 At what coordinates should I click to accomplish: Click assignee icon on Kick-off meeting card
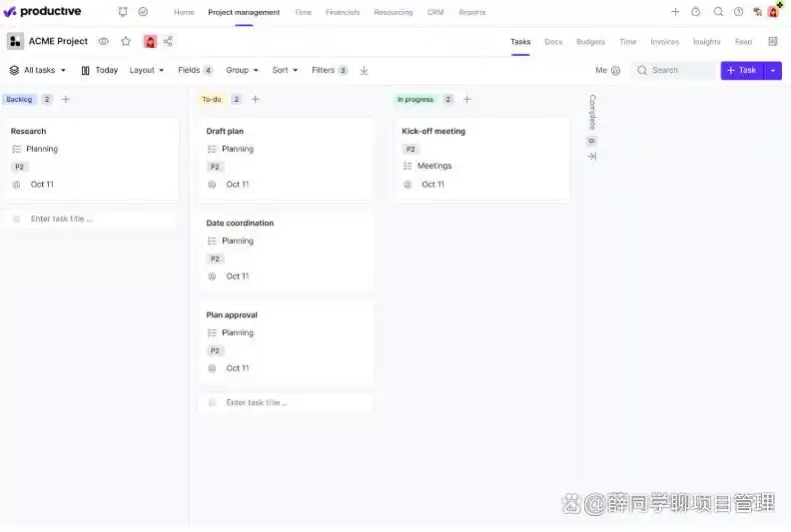coord(407,185)
